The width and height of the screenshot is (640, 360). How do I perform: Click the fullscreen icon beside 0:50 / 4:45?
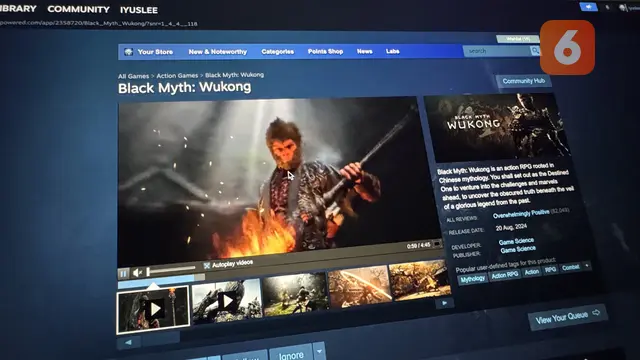tap(437, 244)
